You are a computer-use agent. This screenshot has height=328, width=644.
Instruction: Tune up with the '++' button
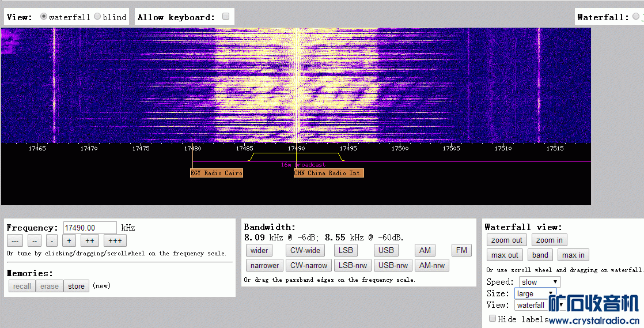click(90, 241)
